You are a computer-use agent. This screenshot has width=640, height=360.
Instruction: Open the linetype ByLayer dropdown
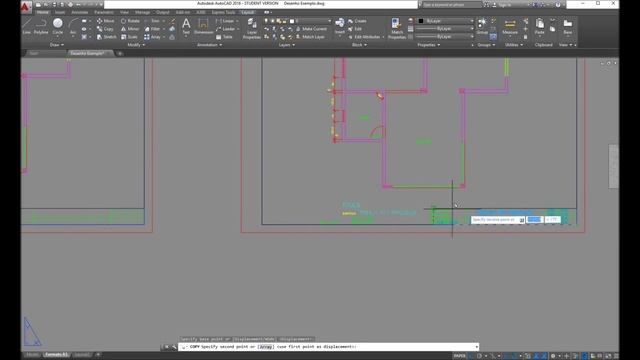(x=446, y=37)
